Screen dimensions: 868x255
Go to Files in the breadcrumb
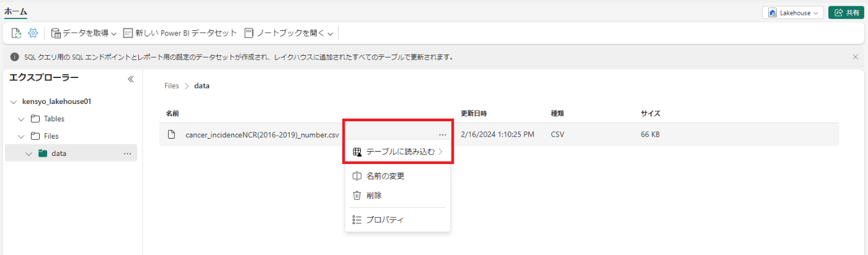(172, 86)
